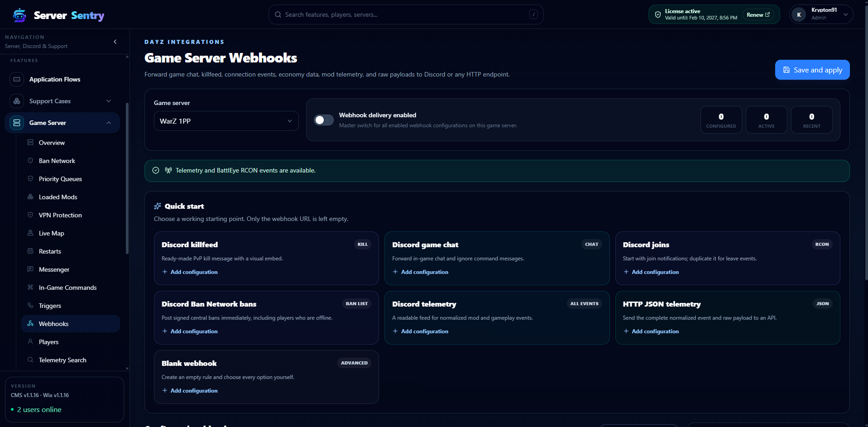This screenshot has width=868, height=427.
Task: Add configuration for Discord joins
Action: point(651,272)
